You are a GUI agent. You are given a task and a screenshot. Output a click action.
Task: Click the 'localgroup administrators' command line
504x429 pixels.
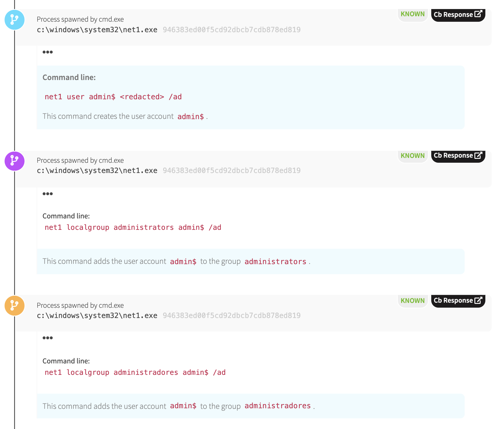click(x=133, y=227)
